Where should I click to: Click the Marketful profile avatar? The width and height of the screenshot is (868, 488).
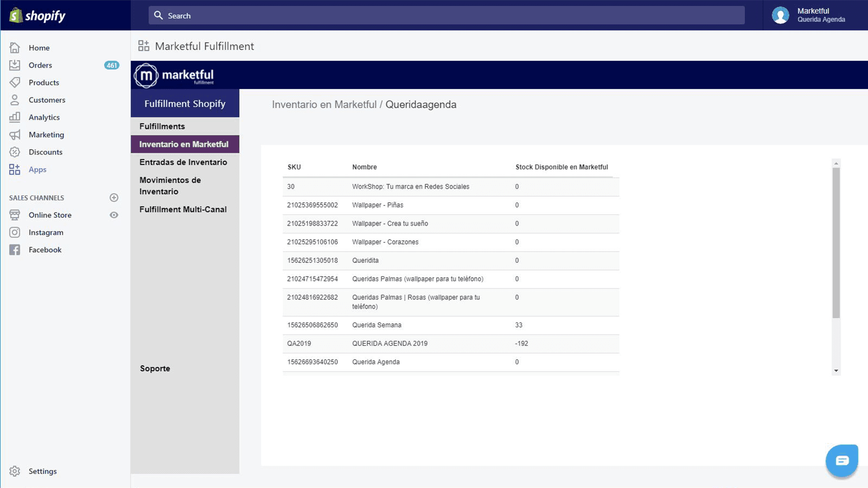(x=780, y=15)
